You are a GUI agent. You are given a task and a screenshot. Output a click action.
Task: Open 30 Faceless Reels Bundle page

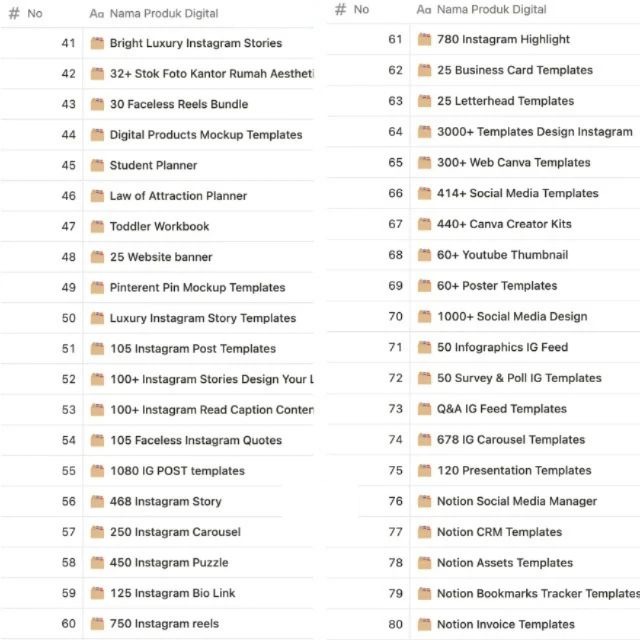(179, 104)
